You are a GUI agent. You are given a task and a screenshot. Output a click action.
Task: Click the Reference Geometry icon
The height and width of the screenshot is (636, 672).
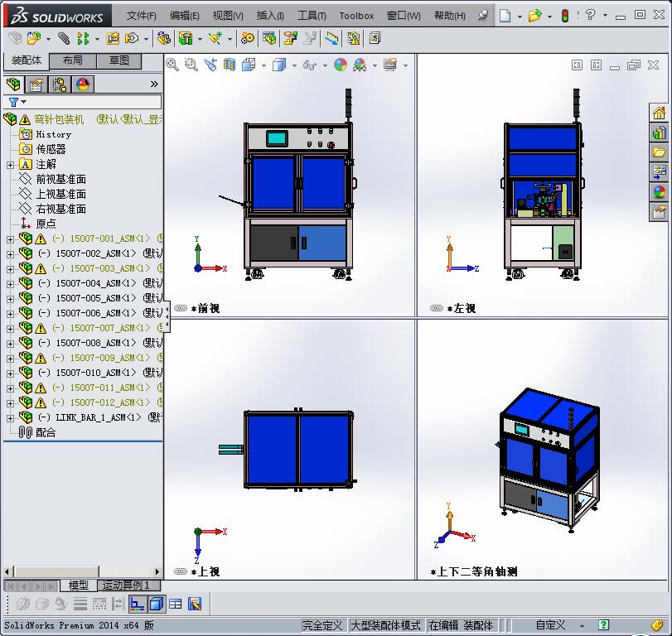(215, 39)
